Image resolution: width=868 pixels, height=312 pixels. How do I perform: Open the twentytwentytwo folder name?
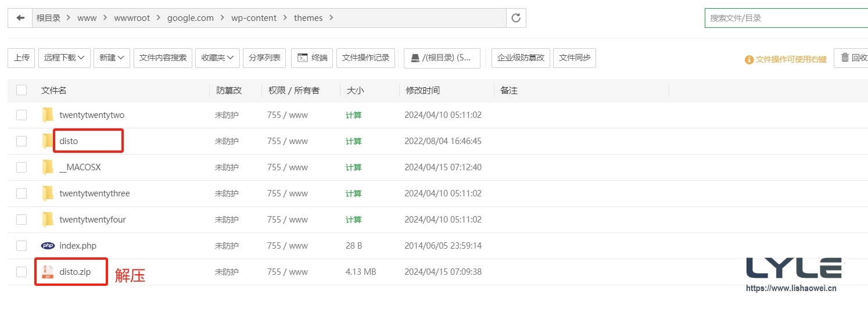(x=92, y=115)
